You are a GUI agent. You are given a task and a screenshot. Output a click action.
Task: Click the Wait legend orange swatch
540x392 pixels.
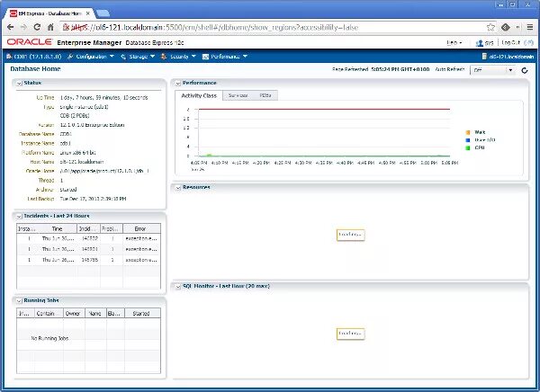pyautogui.click(x=468, y=132)
